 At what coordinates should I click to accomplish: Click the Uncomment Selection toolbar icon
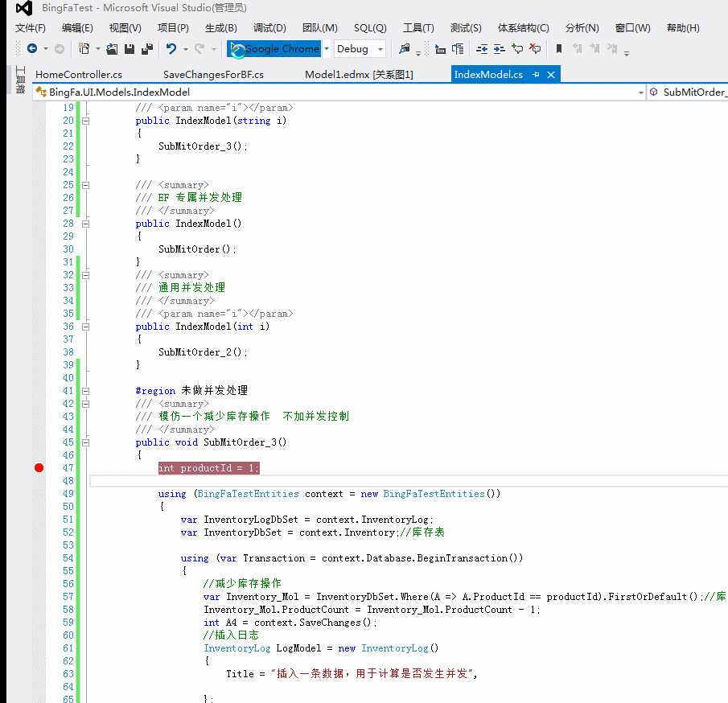coord(535,48)
